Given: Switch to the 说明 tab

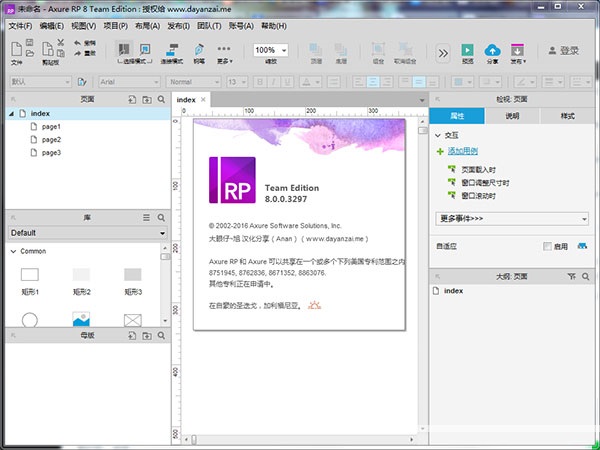Looking at the screenshot, I should coord(512,116).
